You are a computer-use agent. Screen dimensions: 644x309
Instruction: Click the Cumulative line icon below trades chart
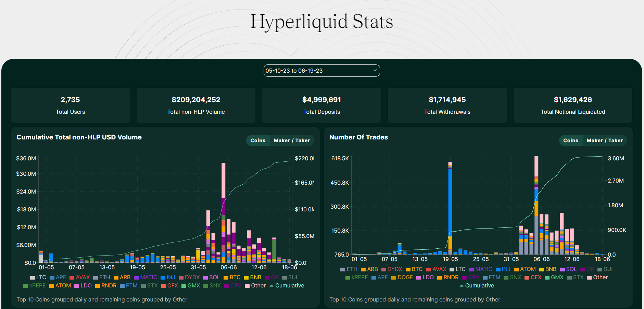tap(461, 286)
